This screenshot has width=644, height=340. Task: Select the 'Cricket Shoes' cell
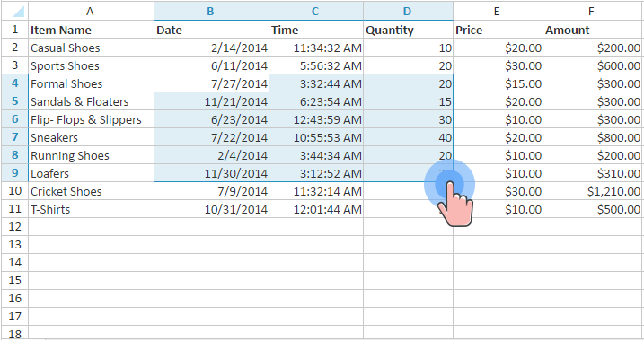pyautogui.click(x=91, y=191)
